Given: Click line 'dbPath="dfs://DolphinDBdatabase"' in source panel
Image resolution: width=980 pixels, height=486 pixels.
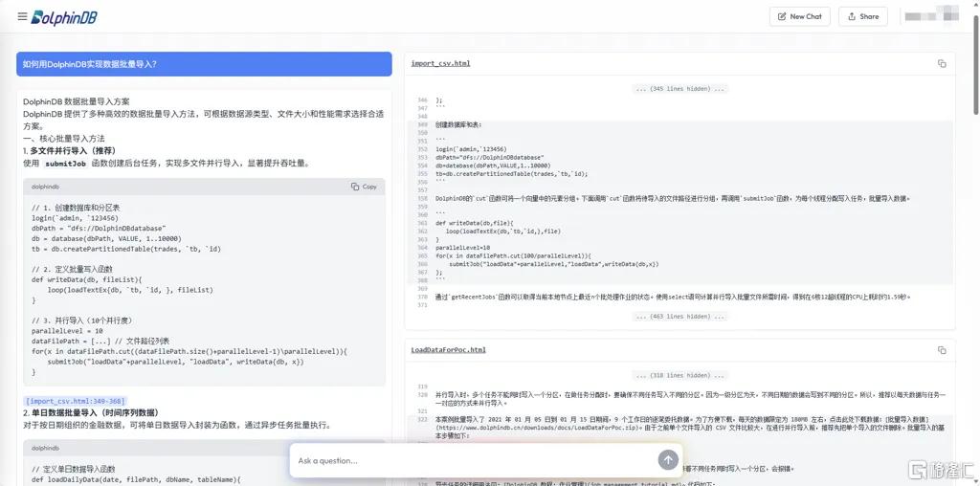Looking at the screenshot, I should coord(490,158).
